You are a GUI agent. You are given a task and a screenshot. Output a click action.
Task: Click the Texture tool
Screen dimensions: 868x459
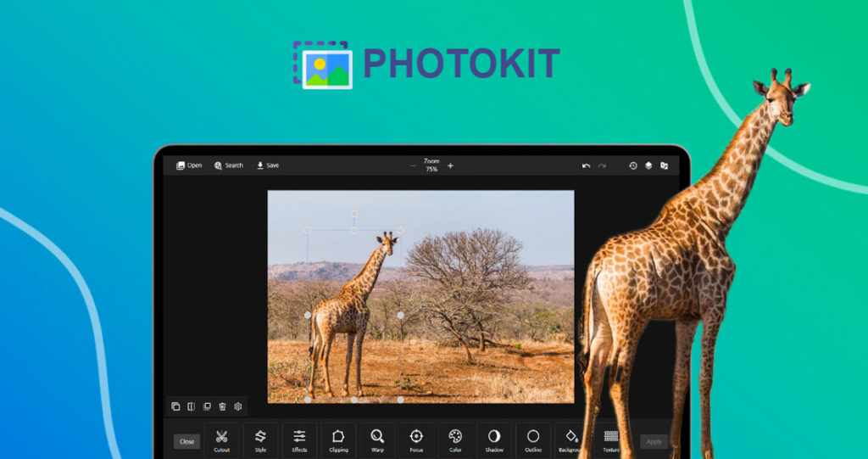(611, 438)
